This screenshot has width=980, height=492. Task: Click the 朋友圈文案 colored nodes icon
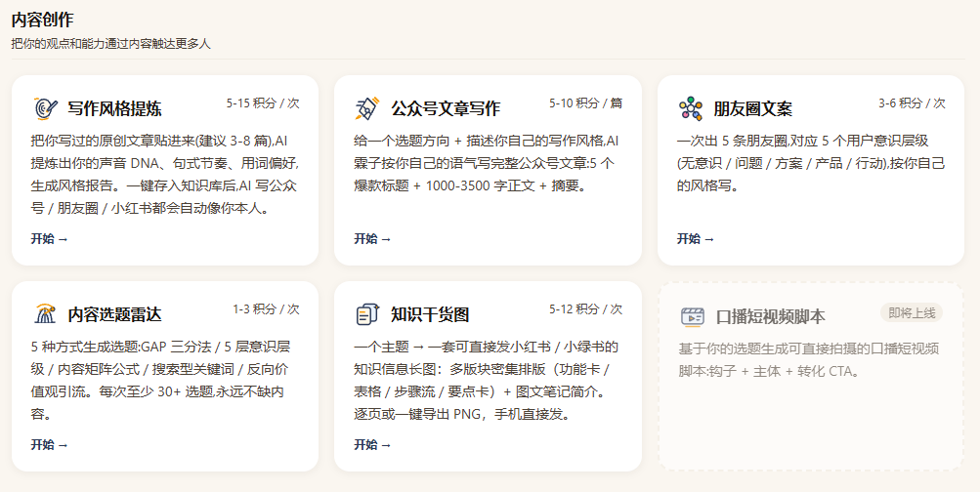pos(690,108)
